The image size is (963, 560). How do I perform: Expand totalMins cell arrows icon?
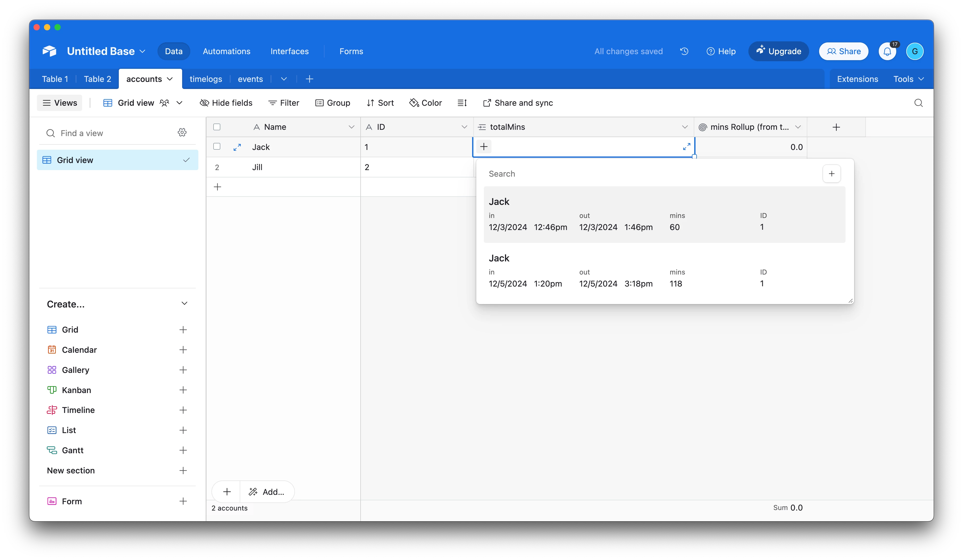click(686, 147)
